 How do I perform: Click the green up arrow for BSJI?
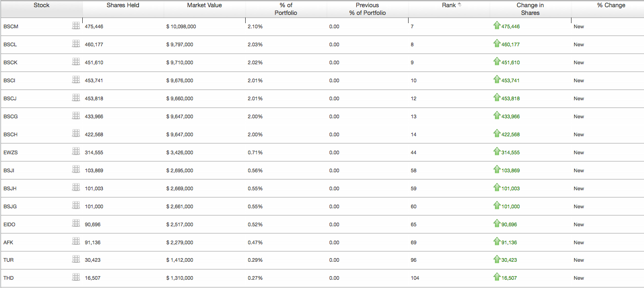pos(497,169)
